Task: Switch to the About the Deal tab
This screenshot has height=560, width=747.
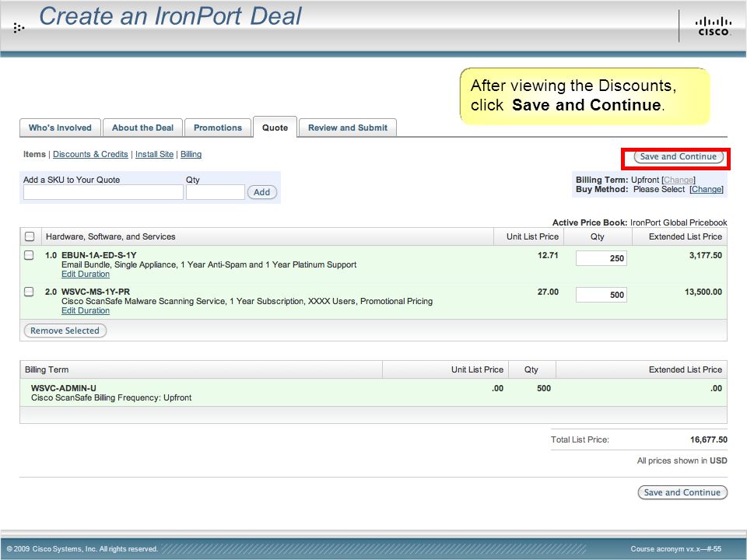Action: pos(142,128)
